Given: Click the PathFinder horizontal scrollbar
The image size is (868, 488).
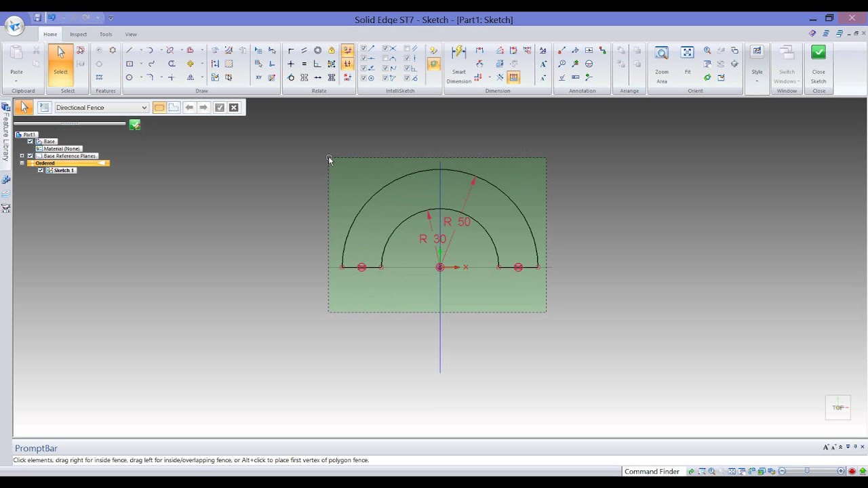Looking at the screenshot, I should tap(69, 123).
